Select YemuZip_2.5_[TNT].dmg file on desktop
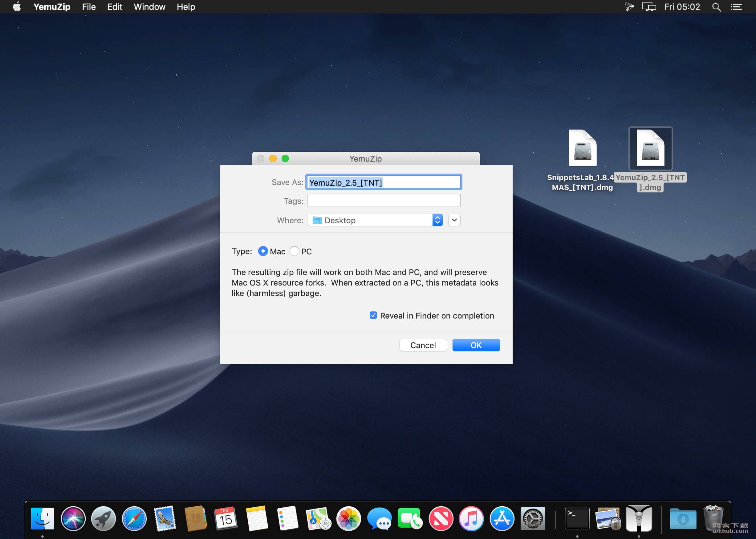This screenshot has height=539, width=756. point(650,159)
